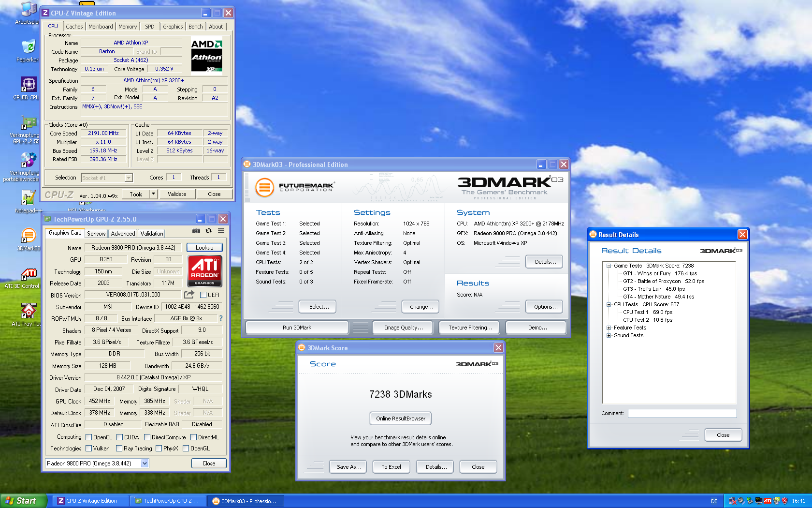Click the GT2 - Battle of Proxycon row
Viewport: 812px width, 508px height.
pyautogui.click(x=663, y=281)
